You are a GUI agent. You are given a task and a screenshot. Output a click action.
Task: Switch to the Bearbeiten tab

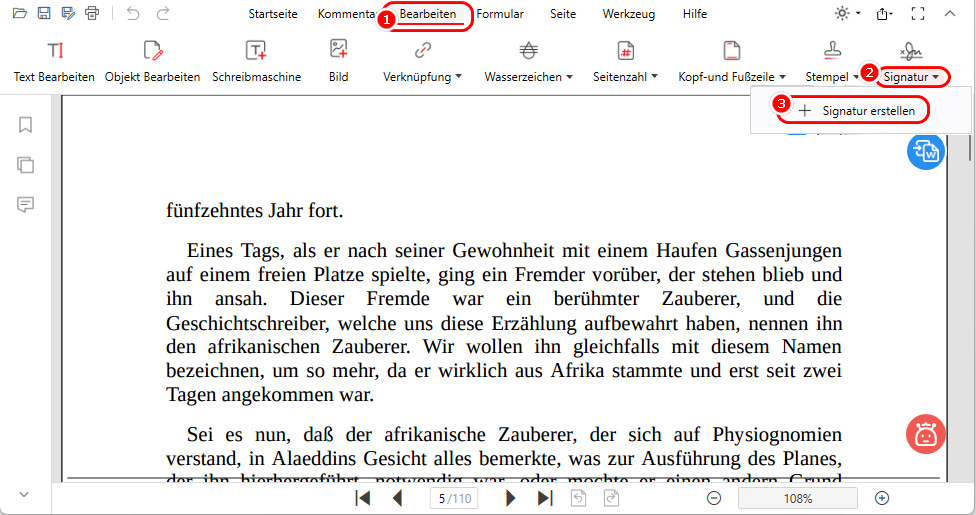pyautogui.click(x=428, y=14)
